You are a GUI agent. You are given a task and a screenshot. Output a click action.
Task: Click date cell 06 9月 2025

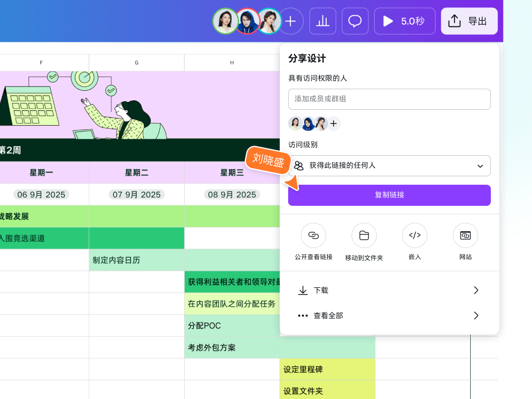click(41, 194)
